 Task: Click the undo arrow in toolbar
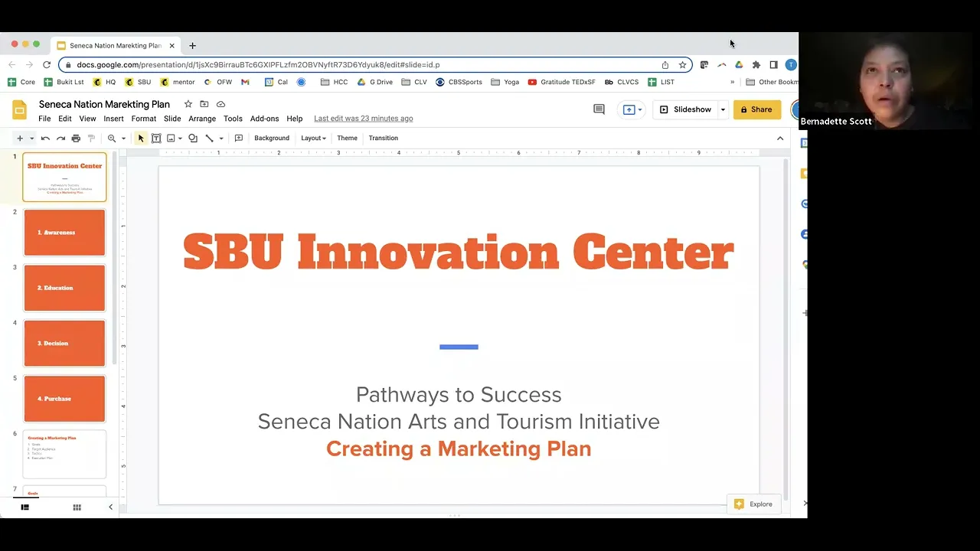[x=45, y=139]
